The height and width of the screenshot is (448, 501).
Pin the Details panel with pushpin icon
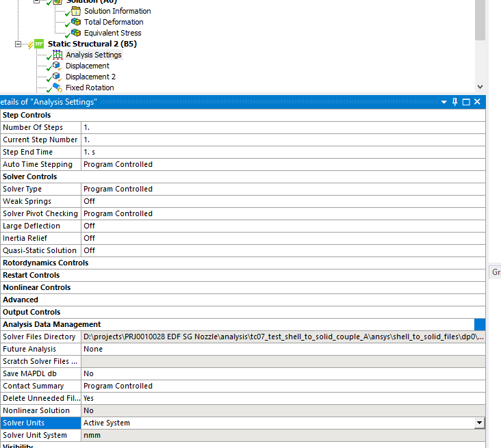coord(454,102)
